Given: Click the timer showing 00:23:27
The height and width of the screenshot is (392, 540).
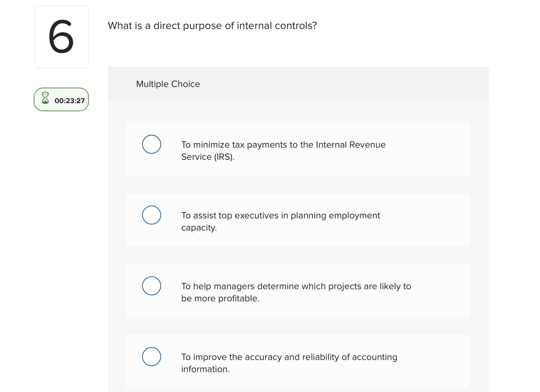Looking at the screenshot, I should (x=69, y=100).
